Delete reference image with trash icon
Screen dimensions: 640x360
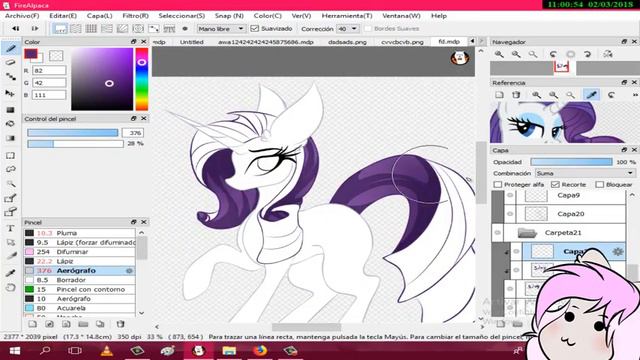click(x=516, y=95)
